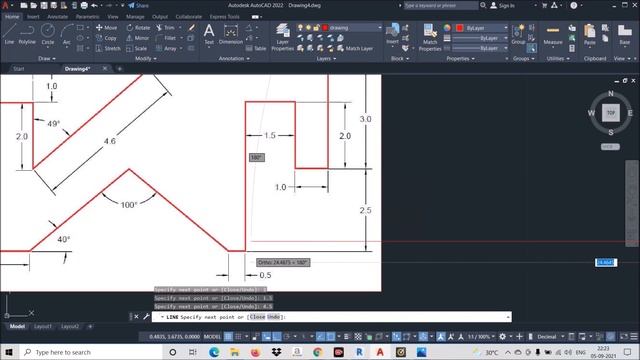
Task: Click the keyword search input field
Action: (441, 5)
